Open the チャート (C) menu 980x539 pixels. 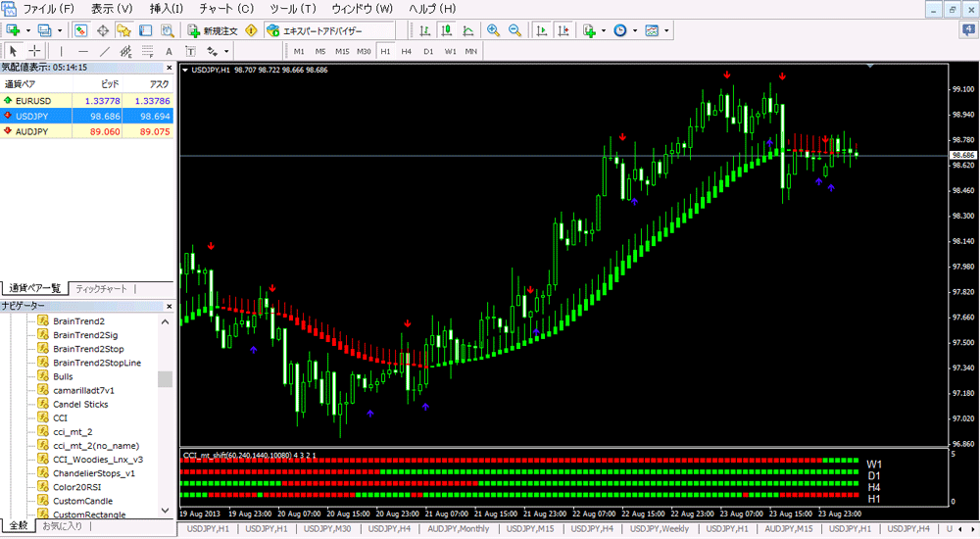pos(226,9)
